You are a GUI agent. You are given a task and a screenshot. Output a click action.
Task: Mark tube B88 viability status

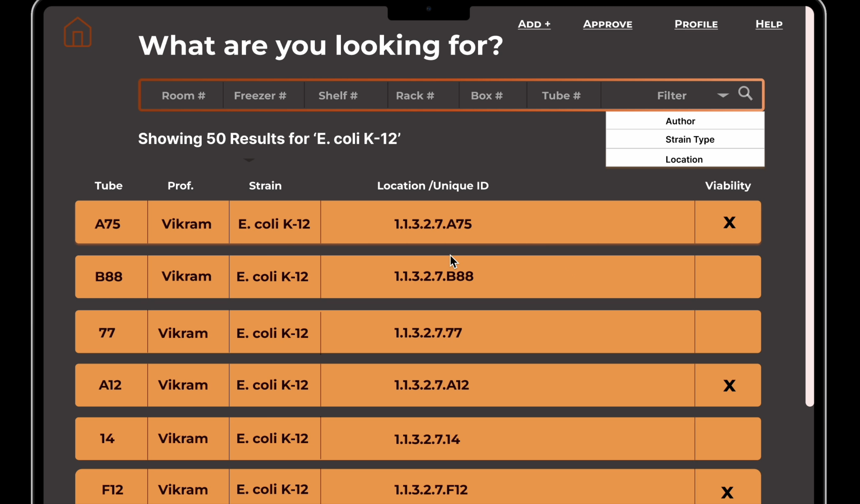730,277
